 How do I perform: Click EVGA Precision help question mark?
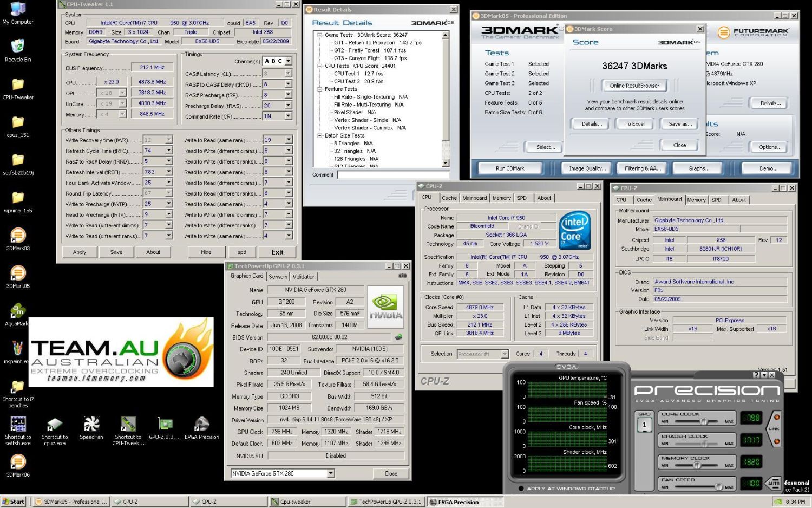click(756, 375)
